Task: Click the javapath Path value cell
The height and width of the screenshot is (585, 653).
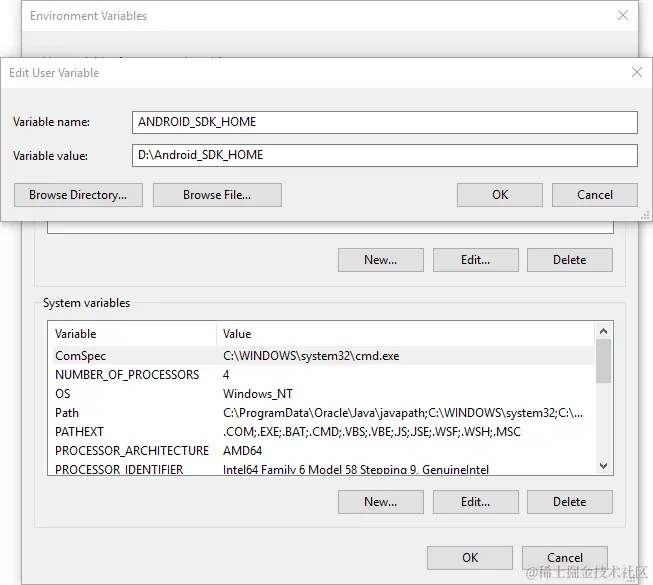Action: [x=403, y=413]
